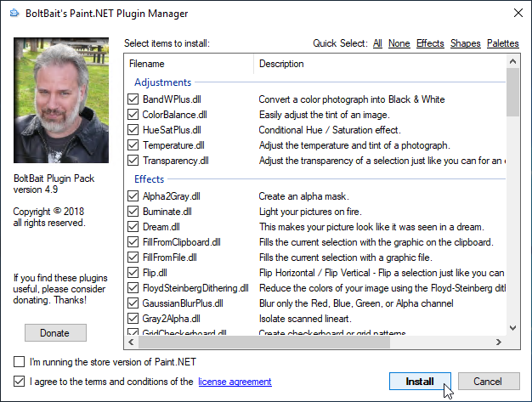Enable the store version of Paint.NET option
This screenshot has height=402, width=532.
(x=20, y=362)
